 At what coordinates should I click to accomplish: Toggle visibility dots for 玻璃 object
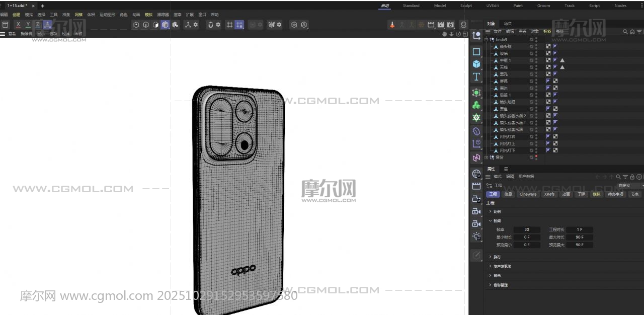536,53
